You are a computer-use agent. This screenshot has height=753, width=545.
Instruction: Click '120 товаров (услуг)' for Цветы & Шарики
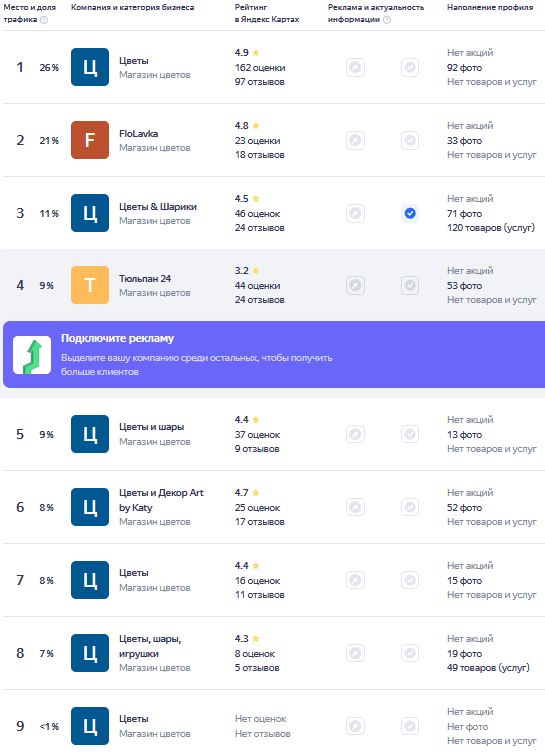pyautogui.click(x=491, y=228)
